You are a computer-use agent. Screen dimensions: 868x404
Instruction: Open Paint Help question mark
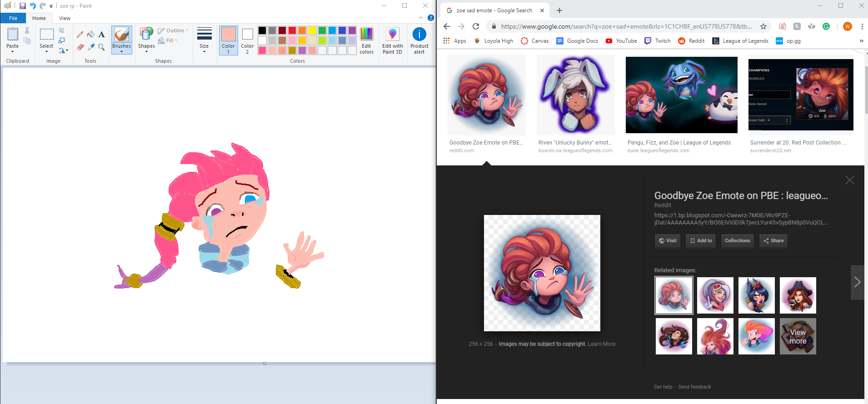coord(431,18)
